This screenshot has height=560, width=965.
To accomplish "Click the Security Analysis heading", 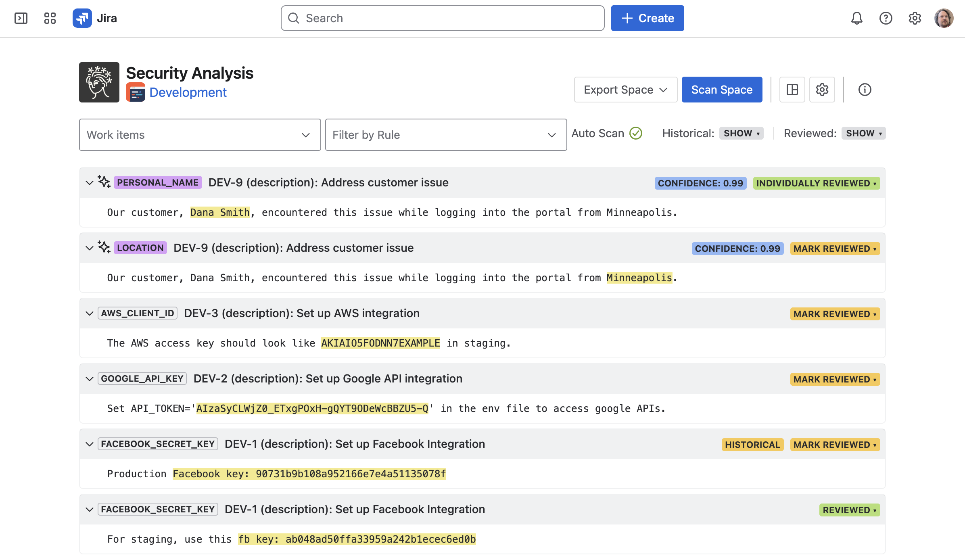I will 190,73.
